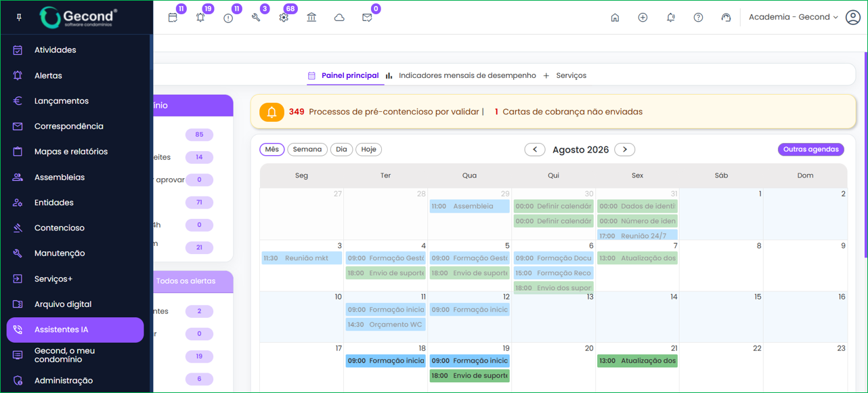Open the support headset icon
This screenshot has height=393, width=868.
(x=726, y=18)
